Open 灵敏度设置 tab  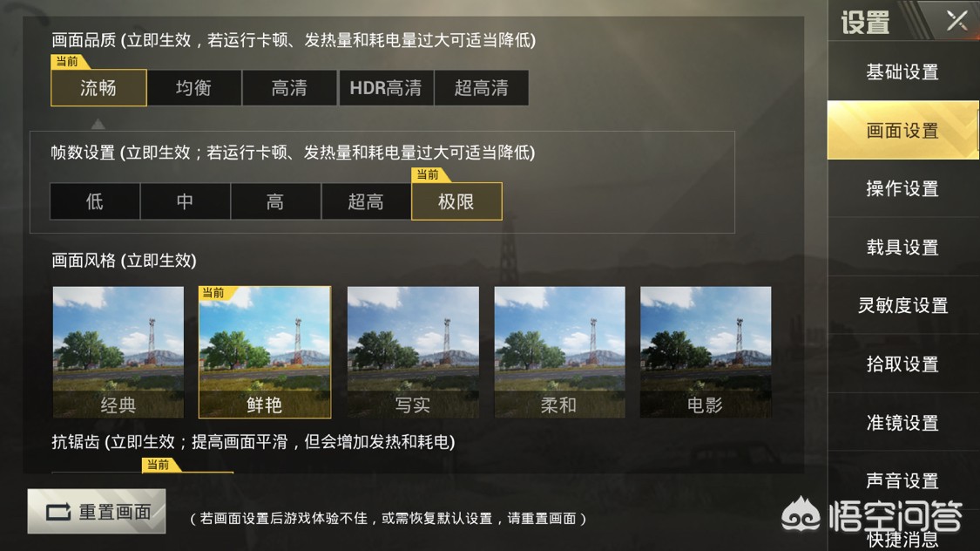pyautogui.click(x=903, y=305)
